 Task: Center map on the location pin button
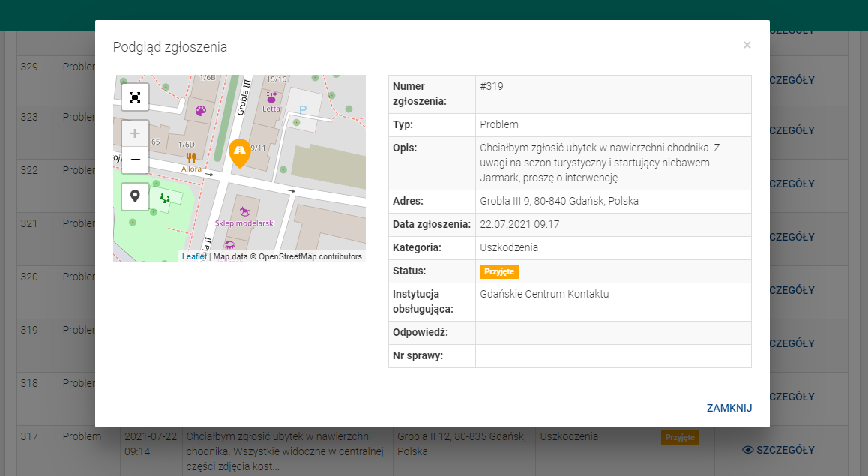[135, 196]
